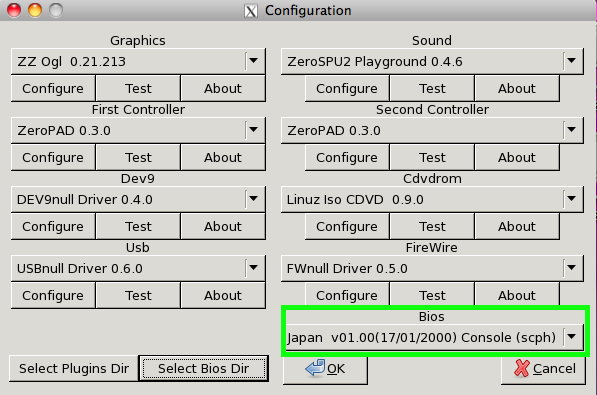Configure the First Controller plugin

pyautogui.click(x=53, y=157)
